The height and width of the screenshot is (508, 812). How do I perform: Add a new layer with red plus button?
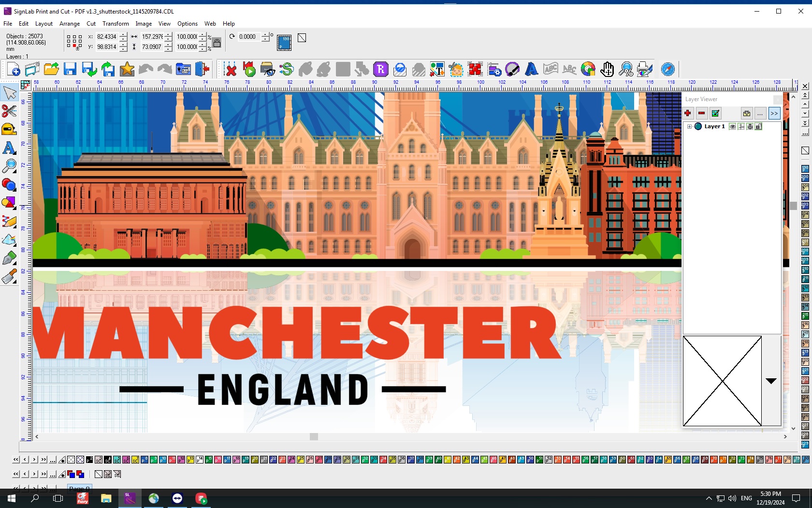(688, 113)
